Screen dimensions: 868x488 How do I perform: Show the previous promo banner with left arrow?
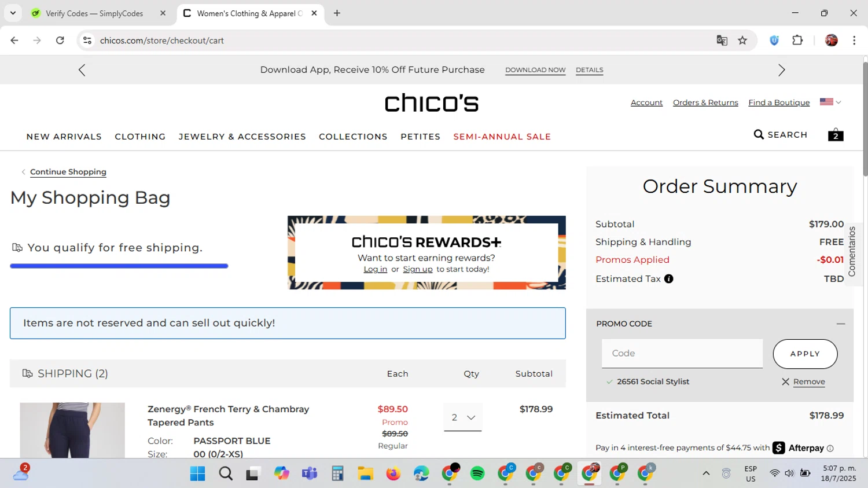(82, 70)
